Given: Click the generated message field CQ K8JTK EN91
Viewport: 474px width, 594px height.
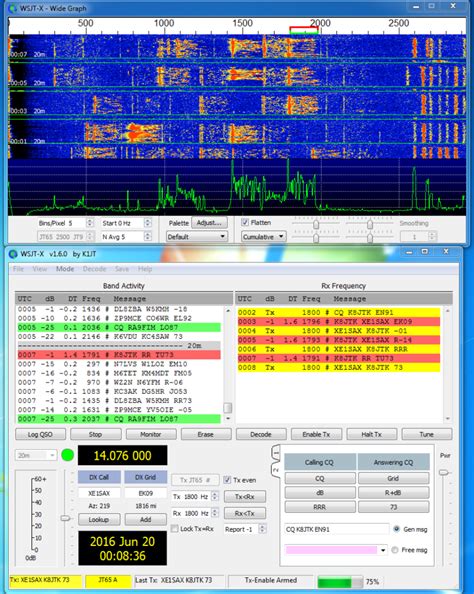Looking at the screenshot, I should (336, 529).
